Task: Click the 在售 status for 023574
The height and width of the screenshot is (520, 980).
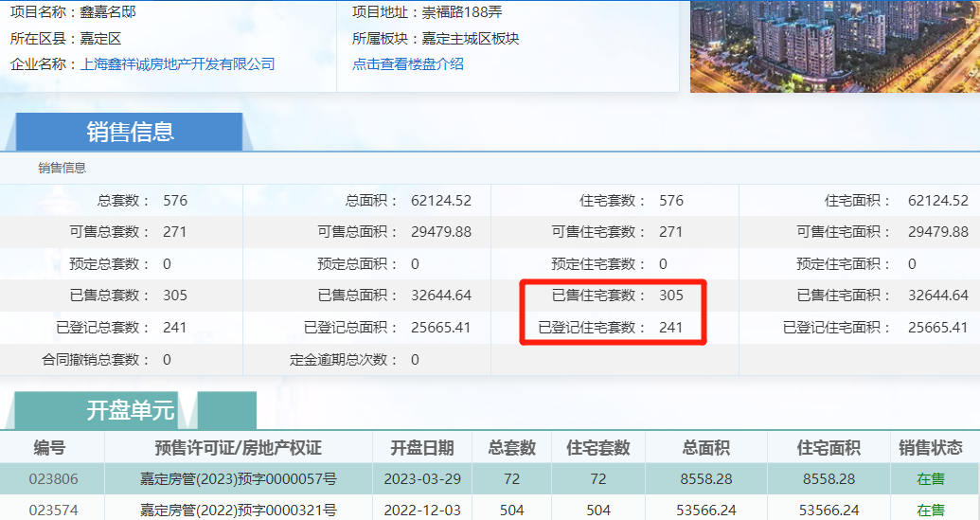Action: point(931,510)
